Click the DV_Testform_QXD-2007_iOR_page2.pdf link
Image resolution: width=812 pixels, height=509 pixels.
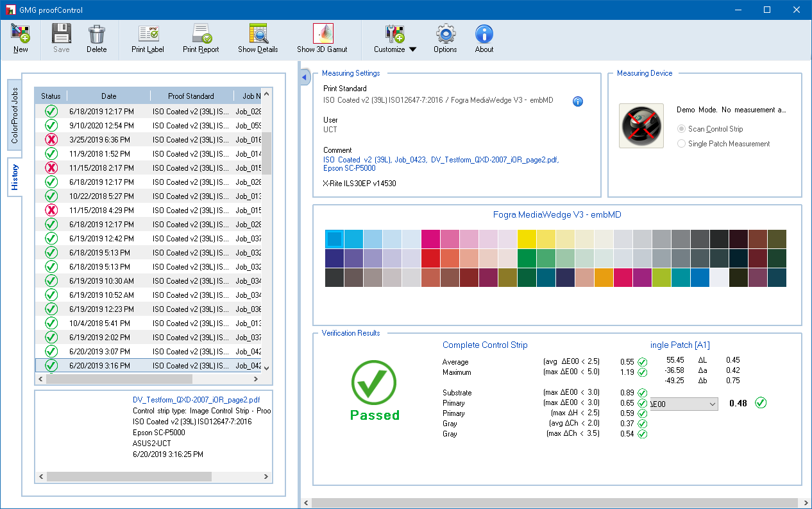(x=196, y=399)
